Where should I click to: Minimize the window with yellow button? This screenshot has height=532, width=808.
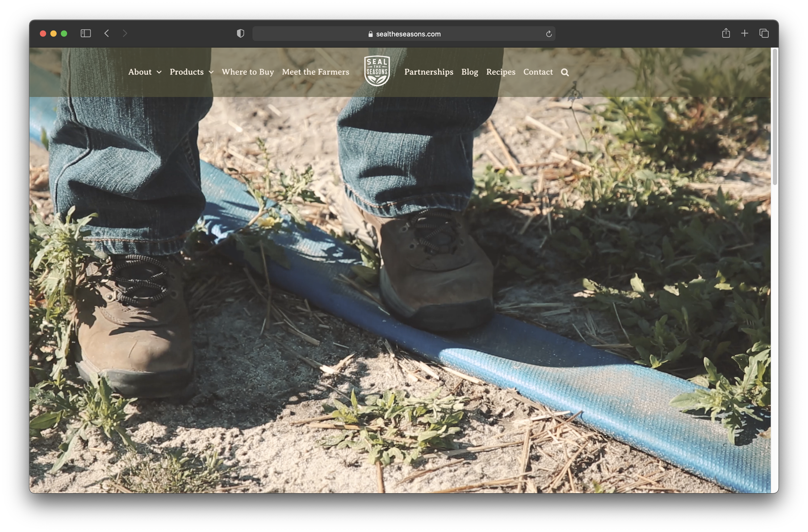(53, 34)
